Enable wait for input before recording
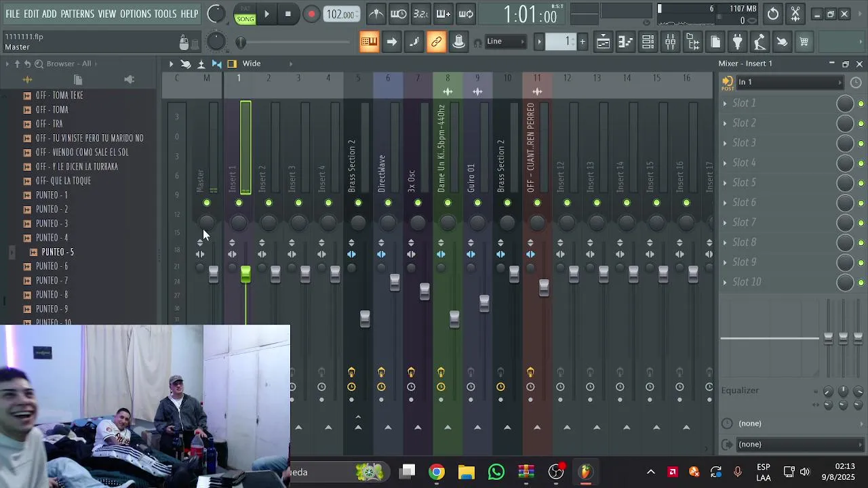868x488 pixels. tap(399, 14)
